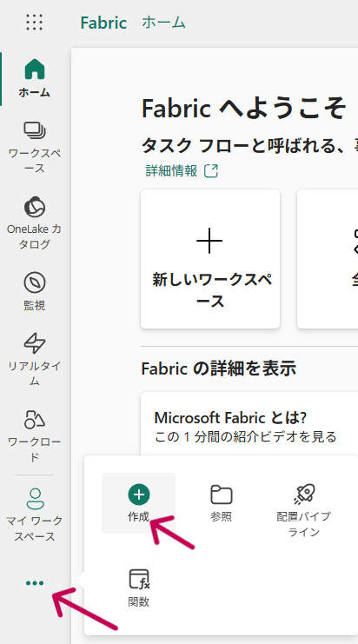This screenshot has height=644, width=358.
Task: Click 作成 in the flyout menu
Action: [139, 503]
